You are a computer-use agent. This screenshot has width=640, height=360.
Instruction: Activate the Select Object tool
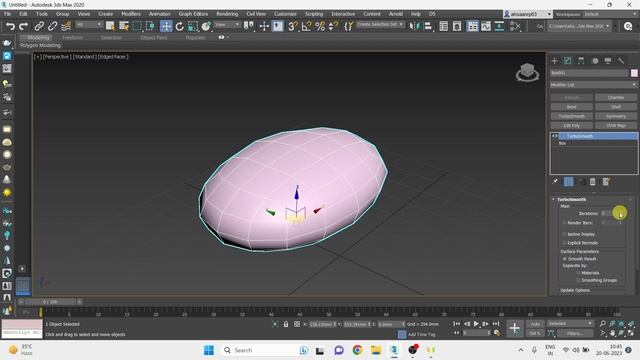[110, 26]
